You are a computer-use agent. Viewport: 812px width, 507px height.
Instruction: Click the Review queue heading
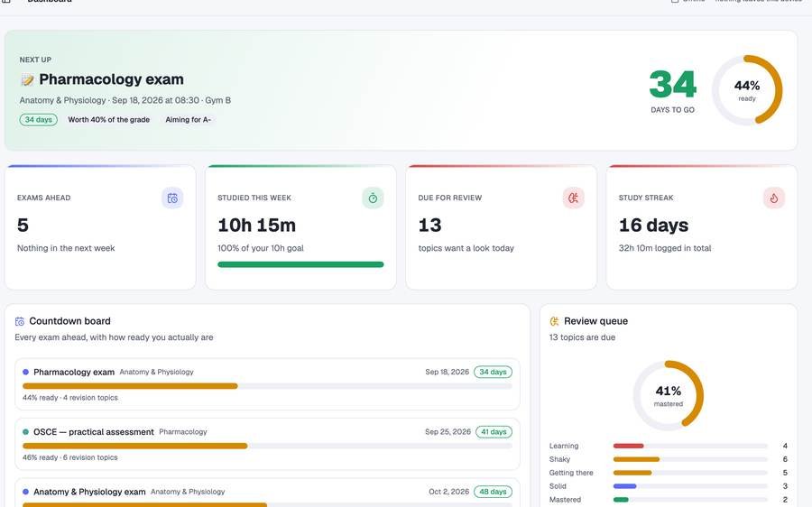pos(596,321)
